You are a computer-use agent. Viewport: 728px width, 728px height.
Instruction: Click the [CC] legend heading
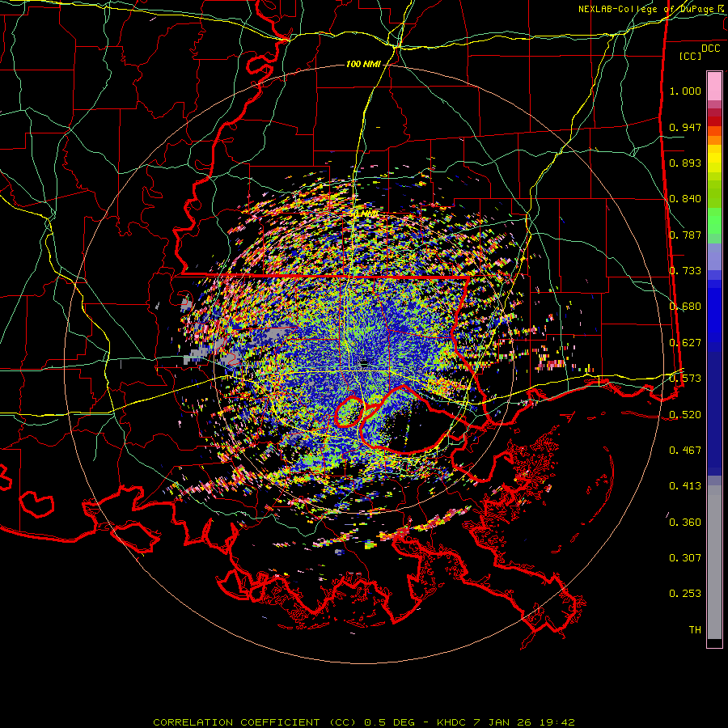(x=691, y=56)
